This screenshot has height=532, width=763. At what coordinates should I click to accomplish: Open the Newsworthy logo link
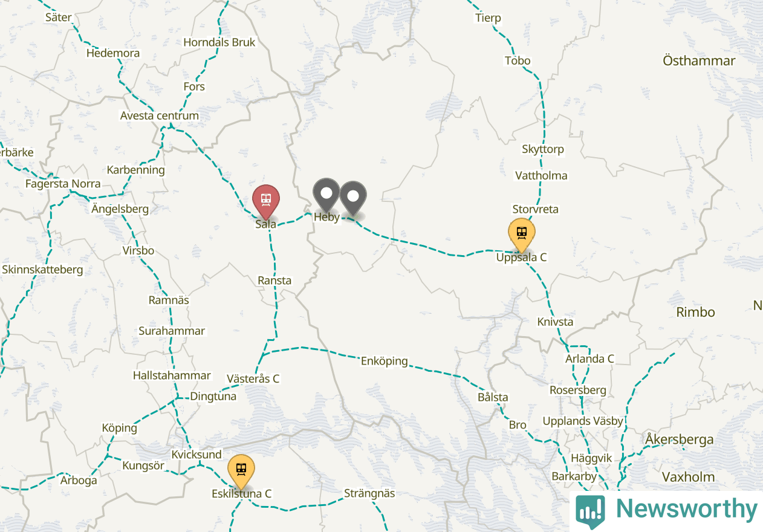[x=666, y=511]
